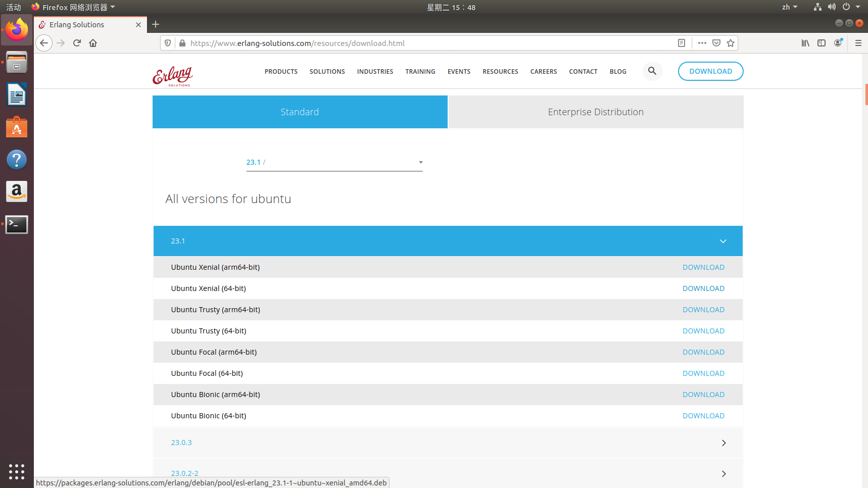Open the RESOURCES menu item

click(x=500, y=71)
